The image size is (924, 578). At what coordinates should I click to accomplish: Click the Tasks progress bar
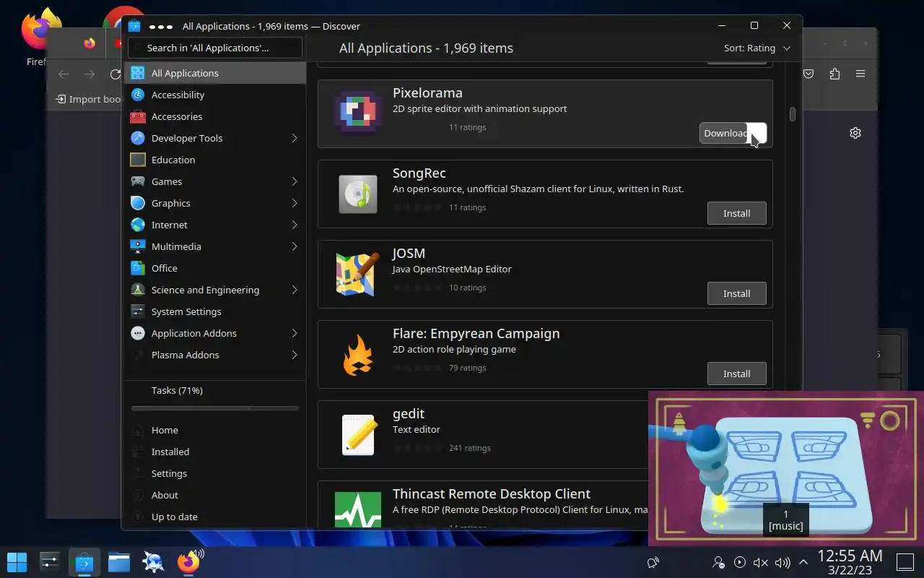click(215, 408)
